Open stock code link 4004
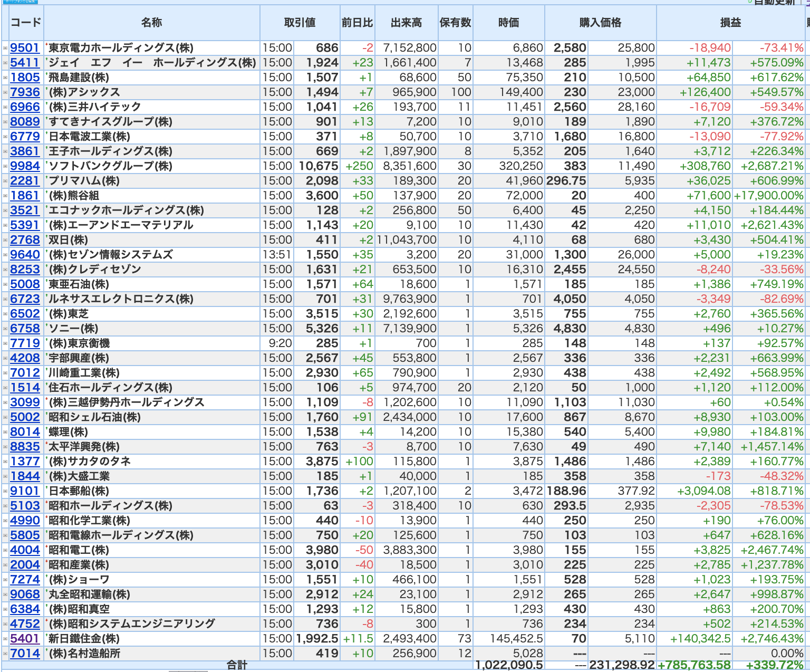This screenshot has width=810, height=672. click(25, 550)
